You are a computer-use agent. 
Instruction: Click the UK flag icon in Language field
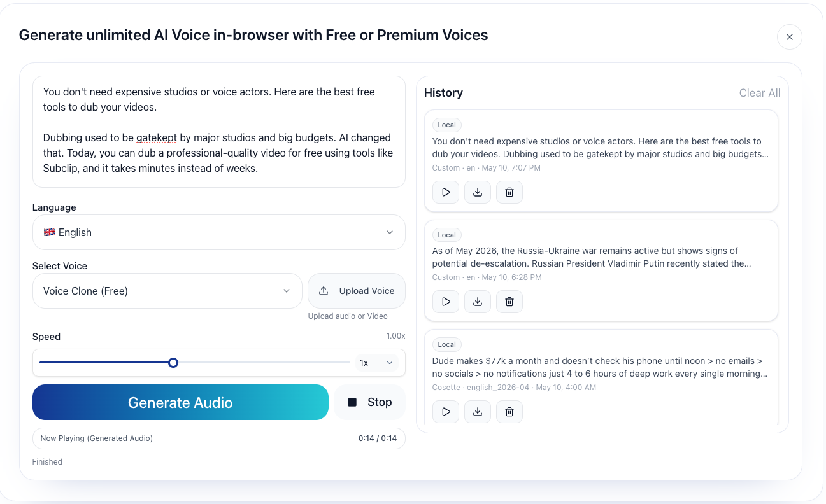click(x=49, y=232)
